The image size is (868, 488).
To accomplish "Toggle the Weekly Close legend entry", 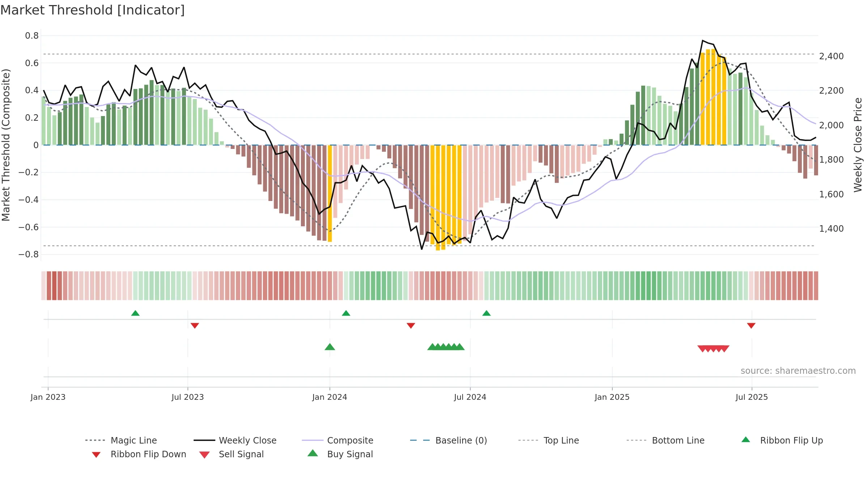I will [235, 440].
